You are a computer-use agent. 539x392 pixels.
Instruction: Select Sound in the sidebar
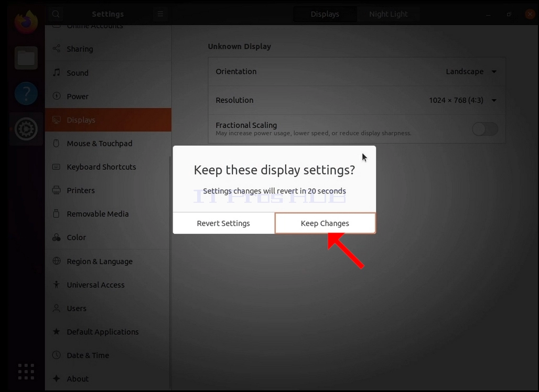point(108,73)
